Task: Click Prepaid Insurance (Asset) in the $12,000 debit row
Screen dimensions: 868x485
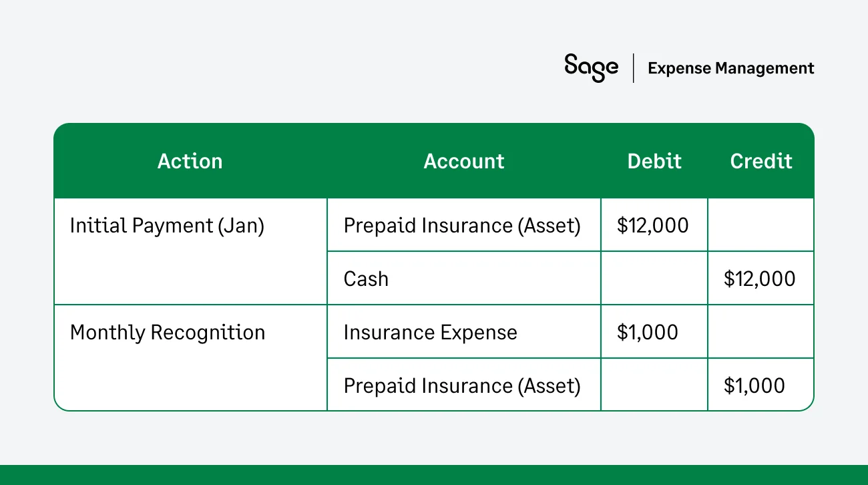Action: 462,226
